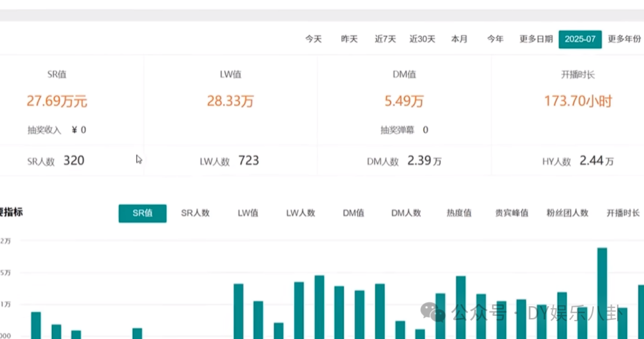View the DM人数 chart tab

point(406,213)
